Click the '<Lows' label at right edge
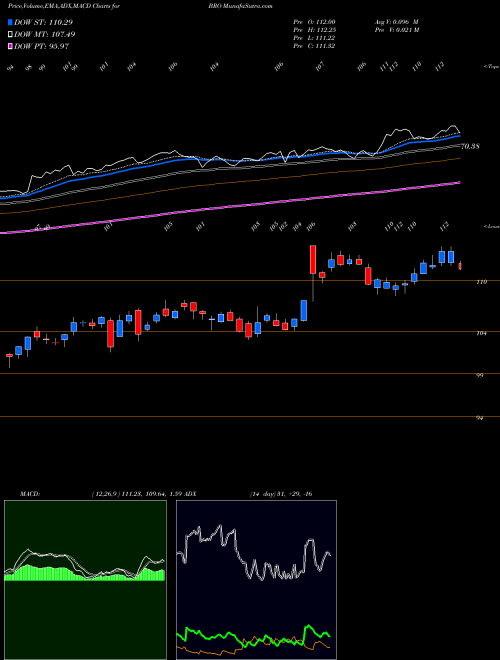This screenshot has height=660, width=500. tap(490, 226)
